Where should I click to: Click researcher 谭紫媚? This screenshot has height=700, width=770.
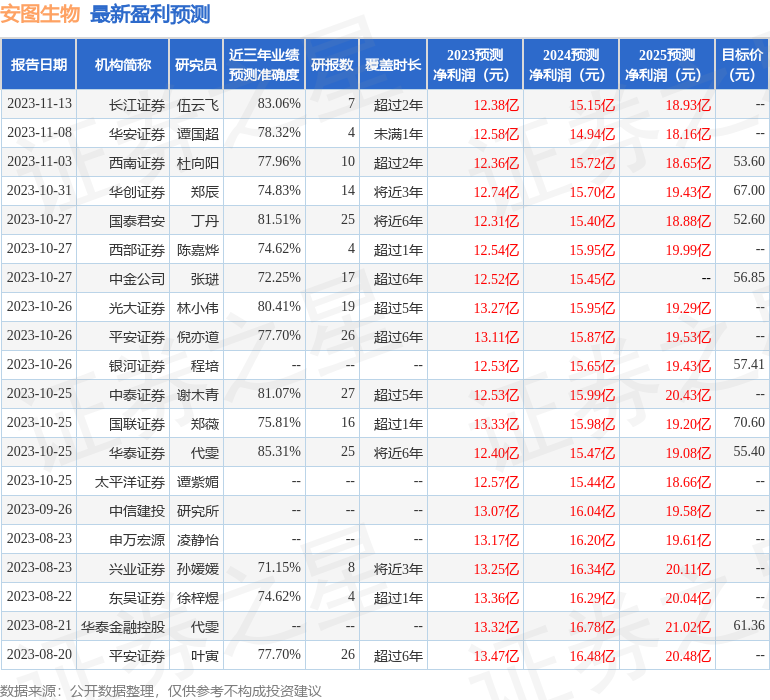pos(197,481)
